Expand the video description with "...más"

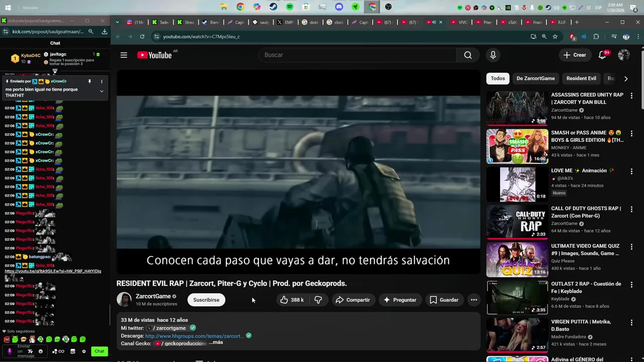point(216,342)
